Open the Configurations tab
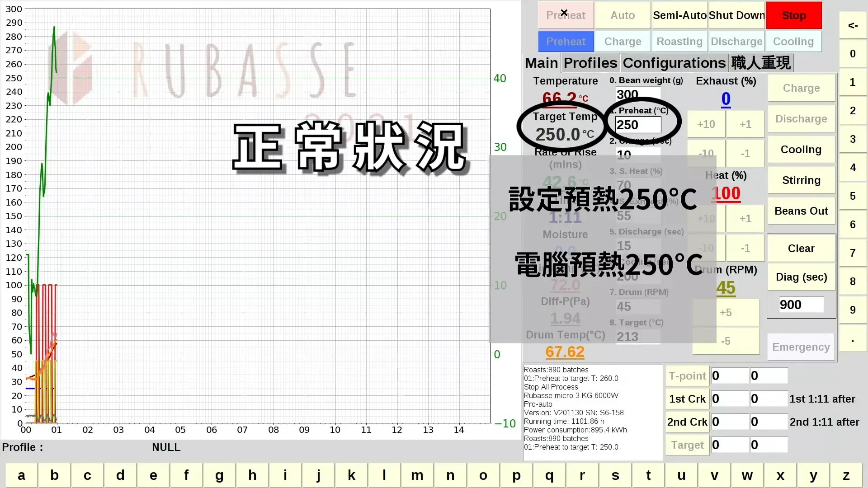Image resolution: width=868 pixels, height=488 pixels. pos(674,63)
